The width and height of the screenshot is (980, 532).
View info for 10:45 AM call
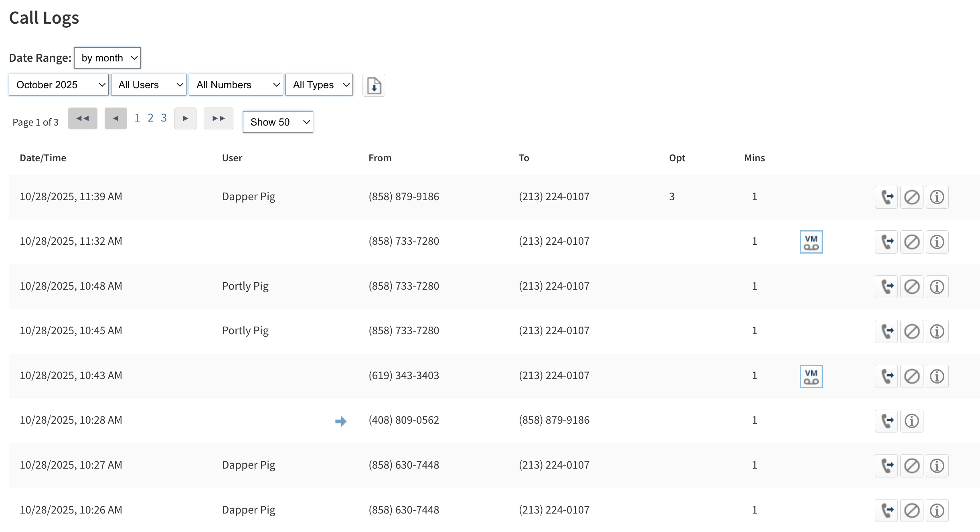[x=937, y=331]
